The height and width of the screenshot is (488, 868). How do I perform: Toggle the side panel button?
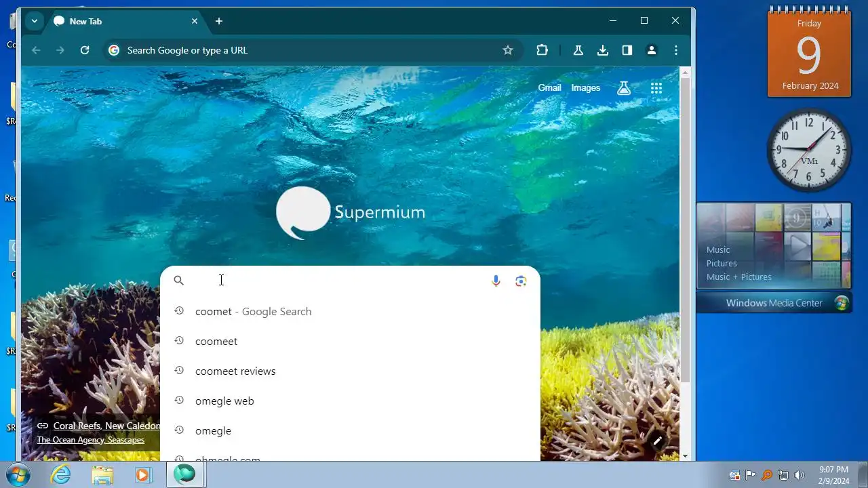point(627,50)
